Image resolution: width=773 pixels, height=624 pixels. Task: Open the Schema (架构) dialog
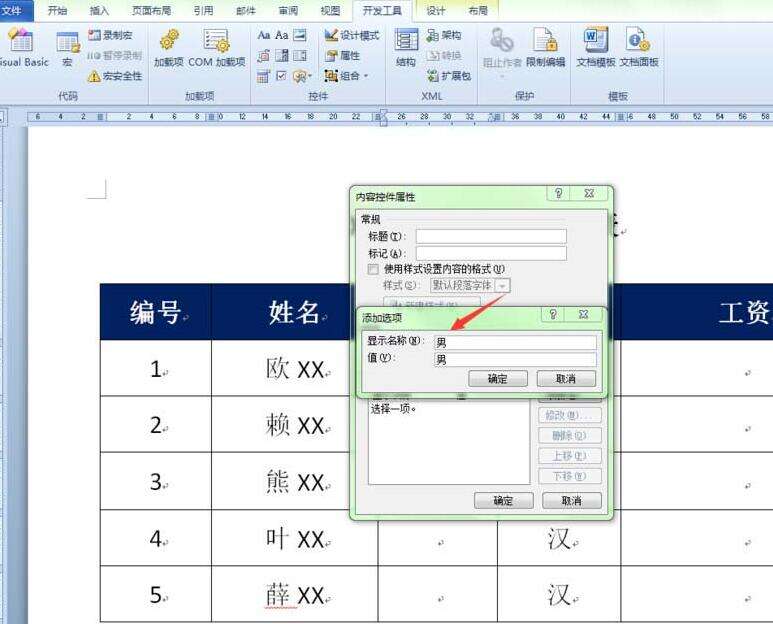(444, 35)
